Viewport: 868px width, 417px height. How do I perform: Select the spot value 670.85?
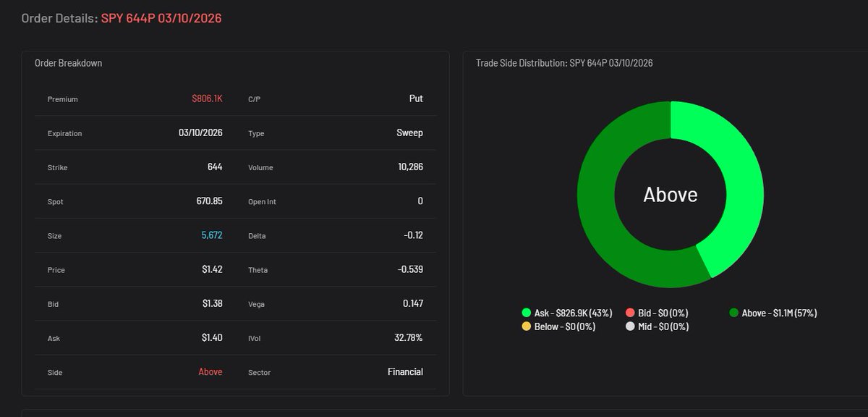[210, 201]
